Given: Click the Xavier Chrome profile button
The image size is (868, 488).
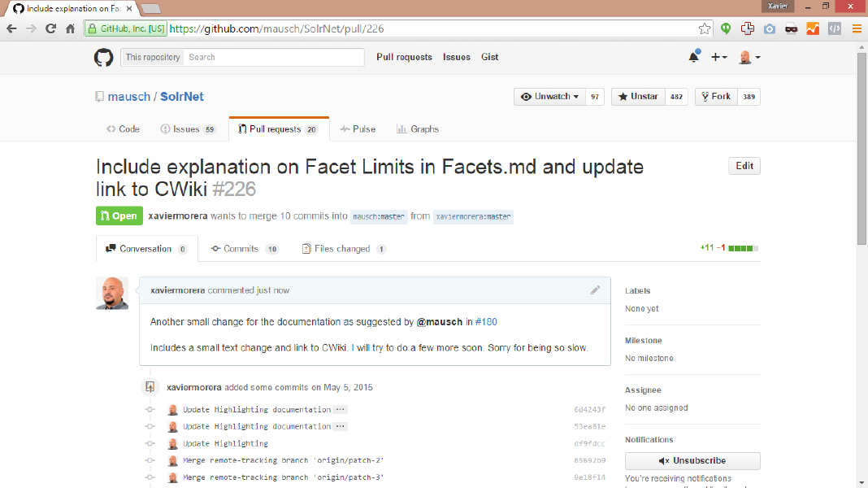Looking at the screenshot, I should 777,6.
